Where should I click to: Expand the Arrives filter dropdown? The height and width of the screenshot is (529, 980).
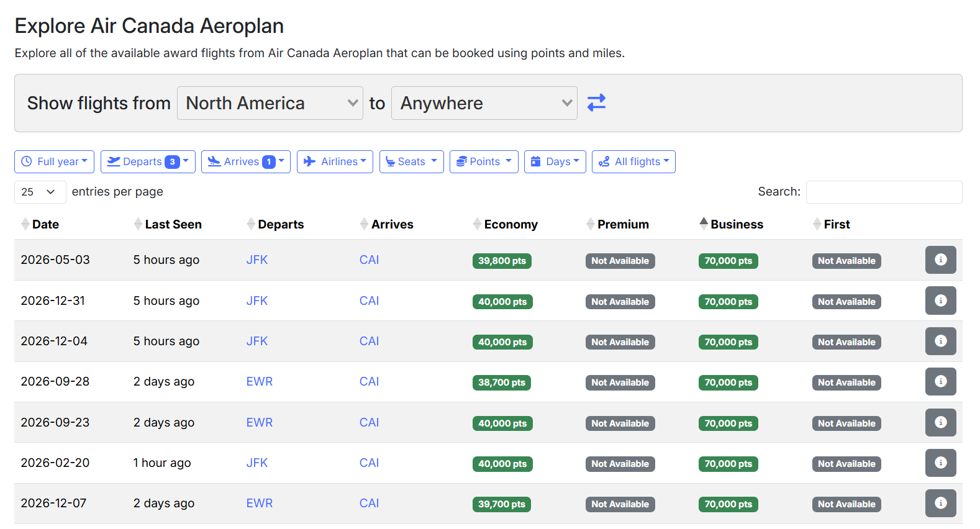(246, 161)
